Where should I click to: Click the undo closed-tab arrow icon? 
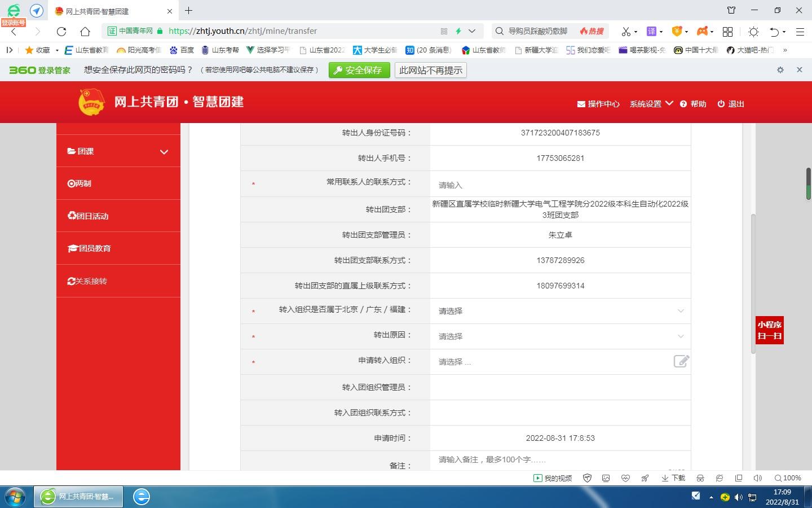pyautogui.click(x=775, y=32)
